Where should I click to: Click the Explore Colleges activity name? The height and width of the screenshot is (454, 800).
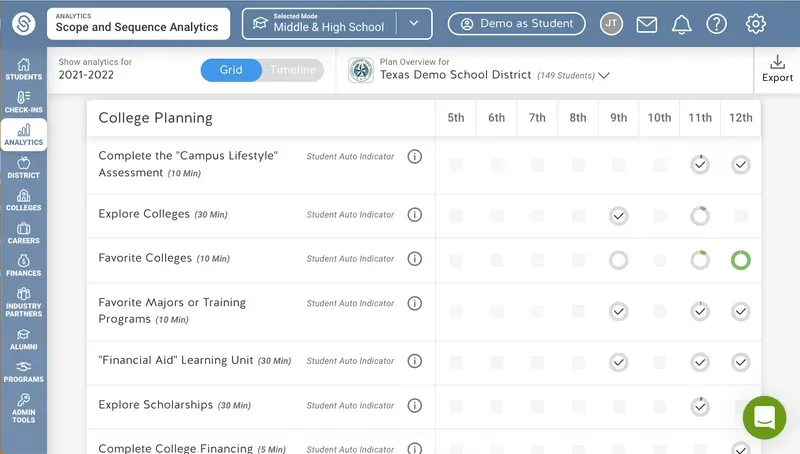pyautogui.click(x=144, y=214)
